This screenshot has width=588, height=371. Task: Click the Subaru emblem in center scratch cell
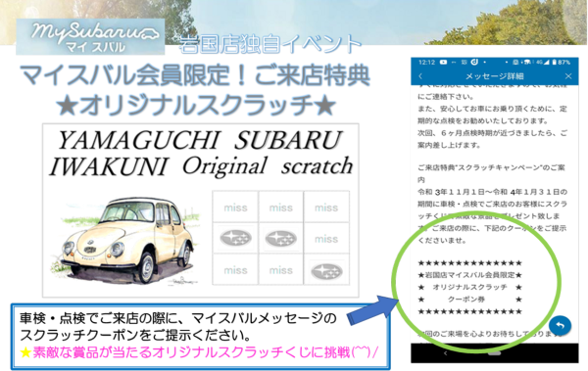281,238
